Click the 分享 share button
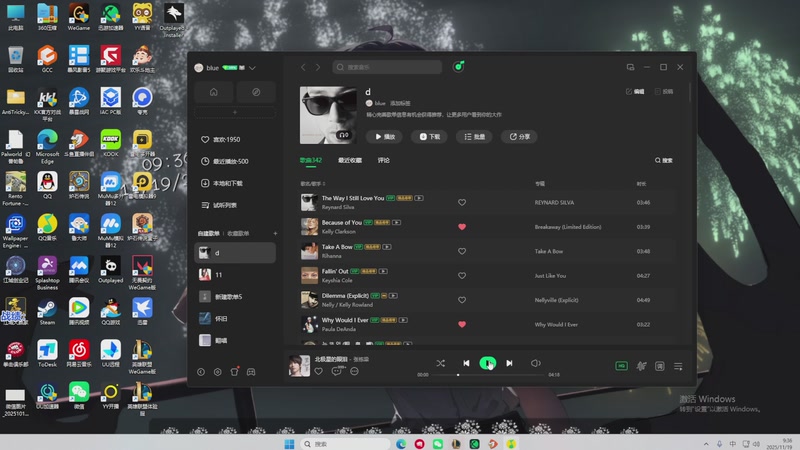Image resolution: width=800 pixels, height=450 pixels. pos(519,137)
